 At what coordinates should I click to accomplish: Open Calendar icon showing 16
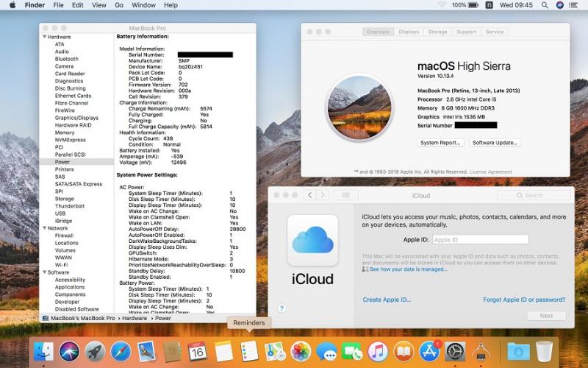coord(198,352)
